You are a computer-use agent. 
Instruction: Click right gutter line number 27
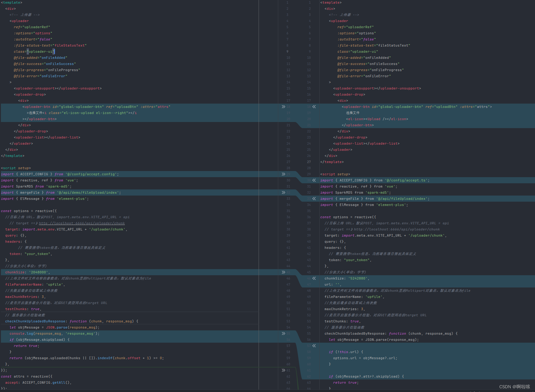(x=309, y=162)
